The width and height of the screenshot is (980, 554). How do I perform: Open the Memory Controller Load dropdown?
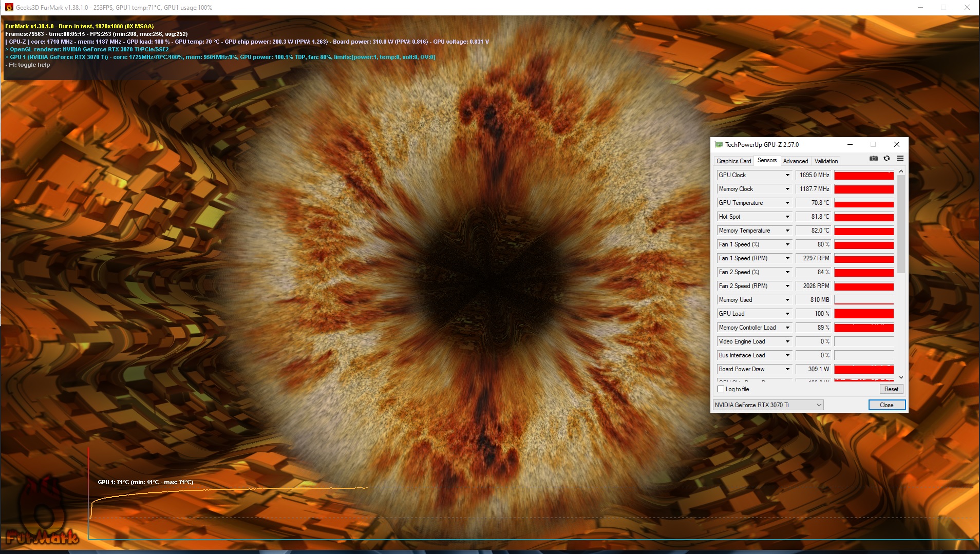click(787, 328)
